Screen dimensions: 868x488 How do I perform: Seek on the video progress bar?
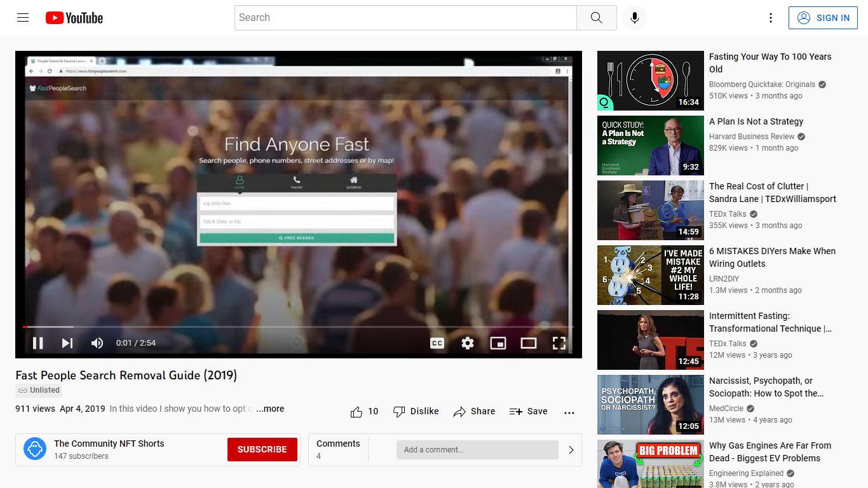click(x=299, y=327)
